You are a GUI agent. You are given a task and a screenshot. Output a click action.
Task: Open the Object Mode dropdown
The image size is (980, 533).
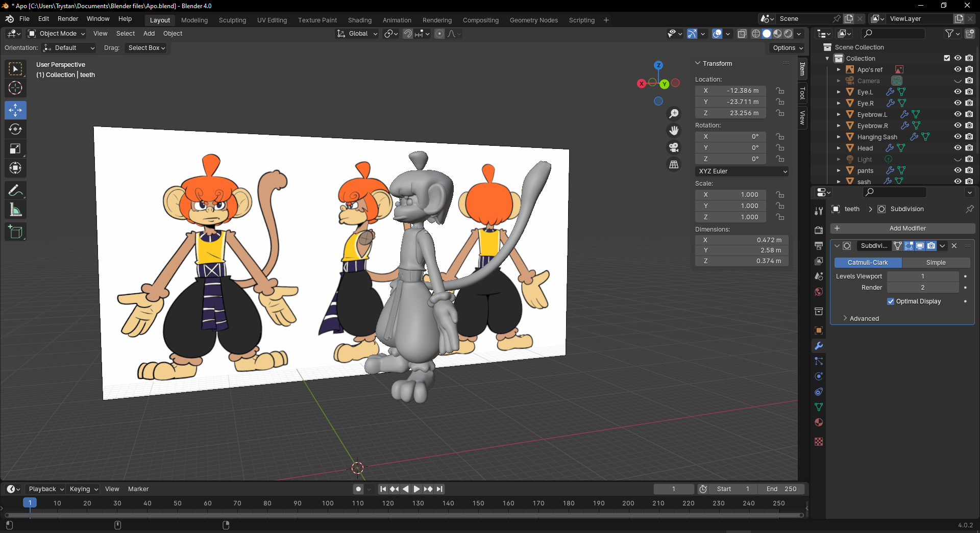coord(57,34)
